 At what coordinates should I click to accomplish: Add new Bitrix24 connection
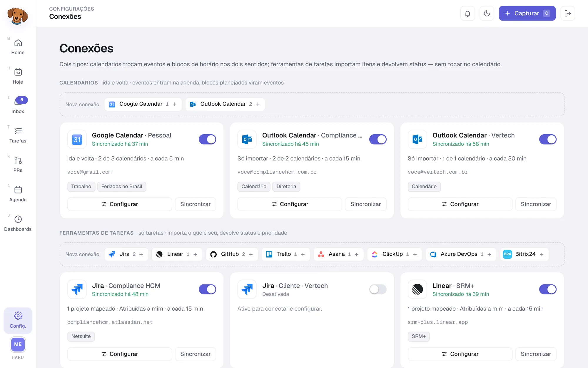click(524, 254)
